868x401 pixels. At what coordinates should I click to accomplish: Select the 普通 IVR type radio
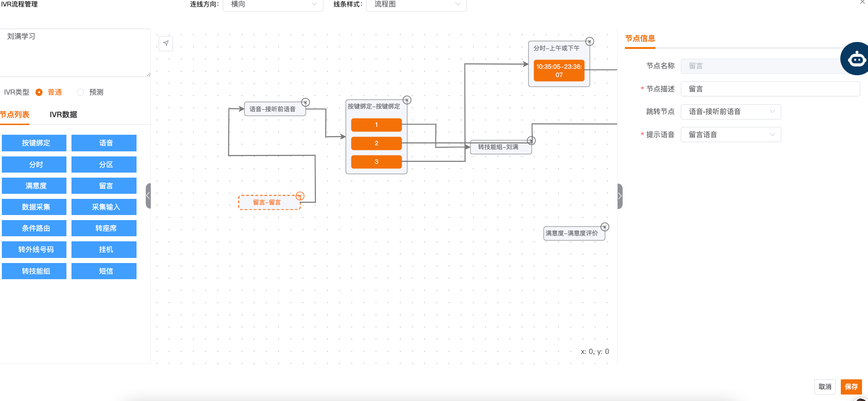click(x=39, y=92)
